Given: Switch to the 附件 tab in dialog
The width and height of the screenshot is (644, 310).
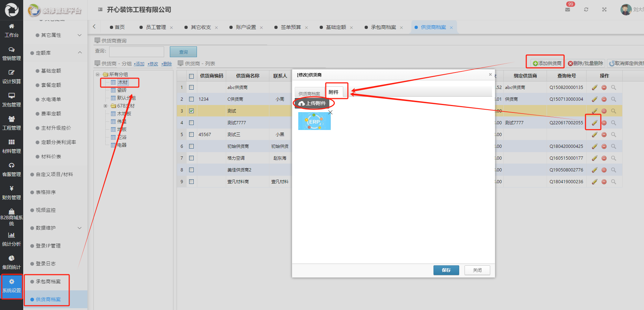Looking at the screenshot, I should coord(334,92).
